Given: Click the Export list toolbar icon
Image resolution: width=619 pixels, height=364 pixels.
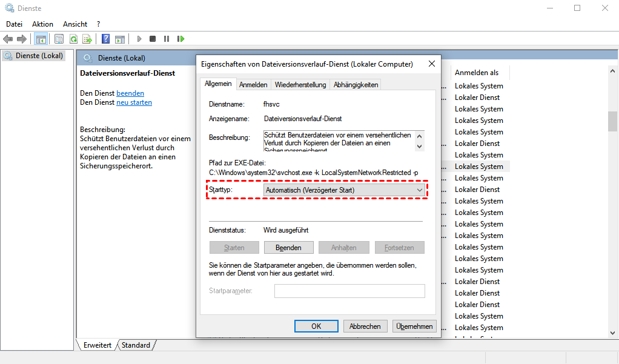Looking at the screenshot, I should pos(87,39).
